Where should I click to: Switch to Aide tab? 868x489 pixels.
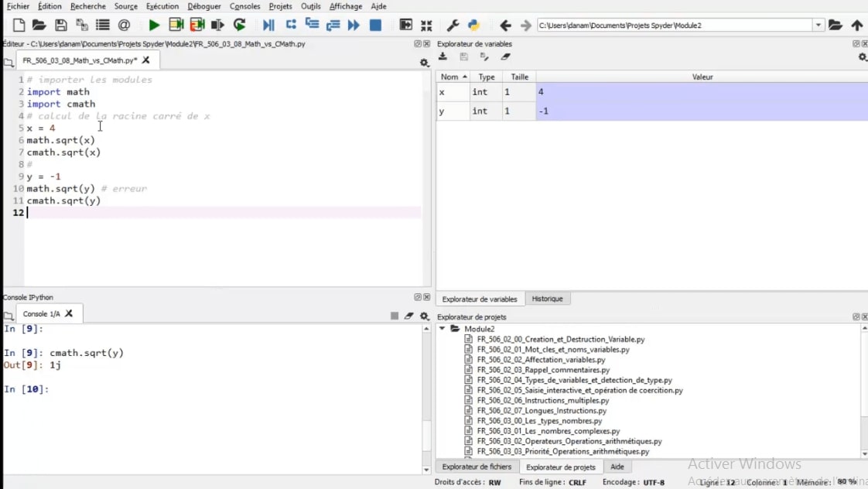point(617,467)
